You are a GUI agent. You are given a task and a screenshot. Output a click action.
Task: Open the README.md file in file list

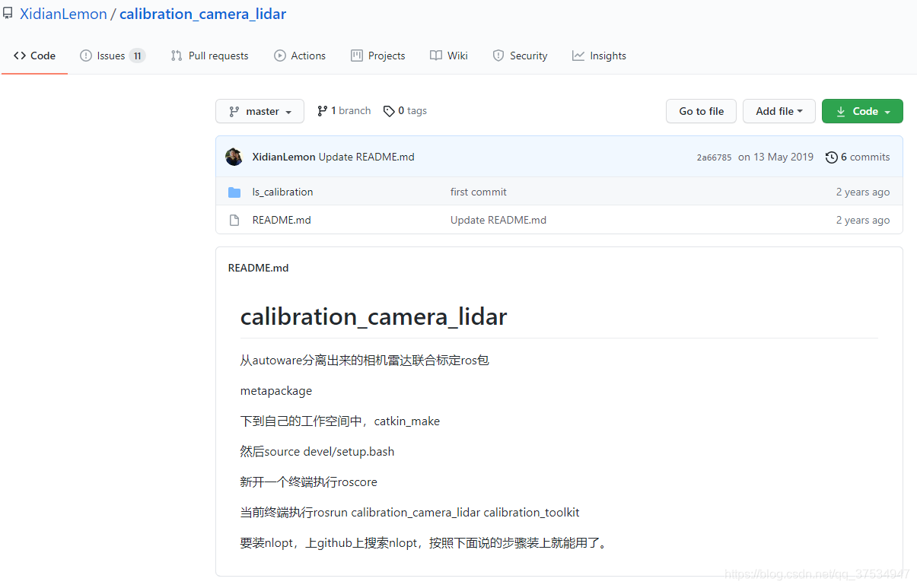(x=282, y=220)
